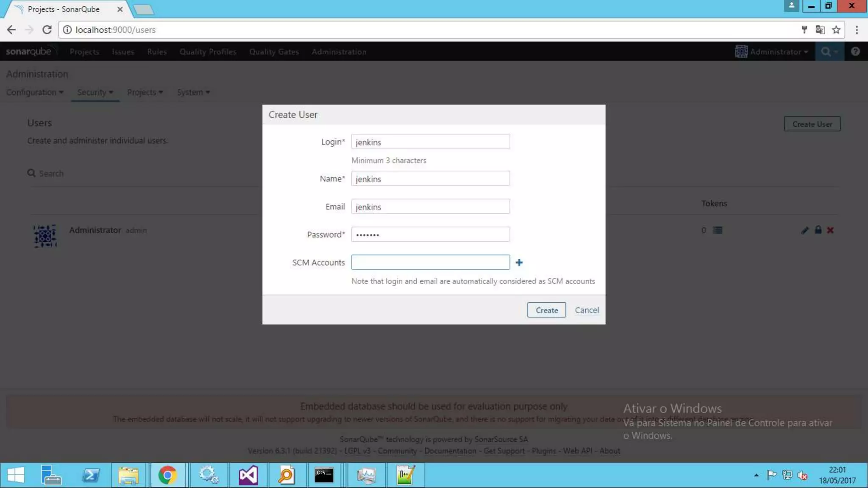The width and height of the screenshot is (868, 488).
Task: Click the Create button in dialog
Action: pyautogui.click(x=546, y=310)
